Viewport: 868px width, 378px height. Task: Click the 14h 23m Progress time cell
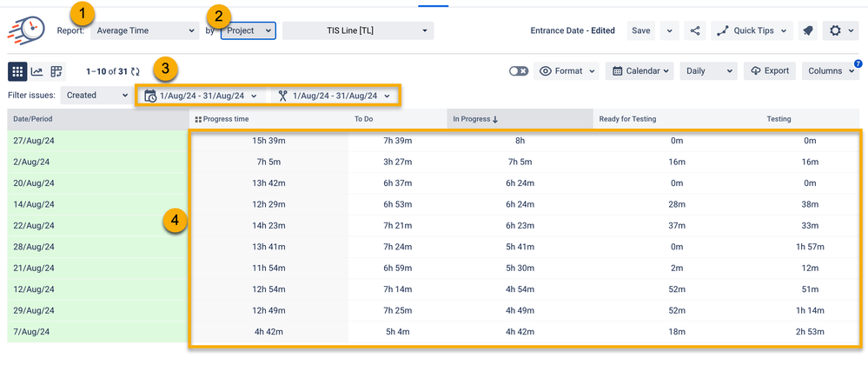[268, 226]
